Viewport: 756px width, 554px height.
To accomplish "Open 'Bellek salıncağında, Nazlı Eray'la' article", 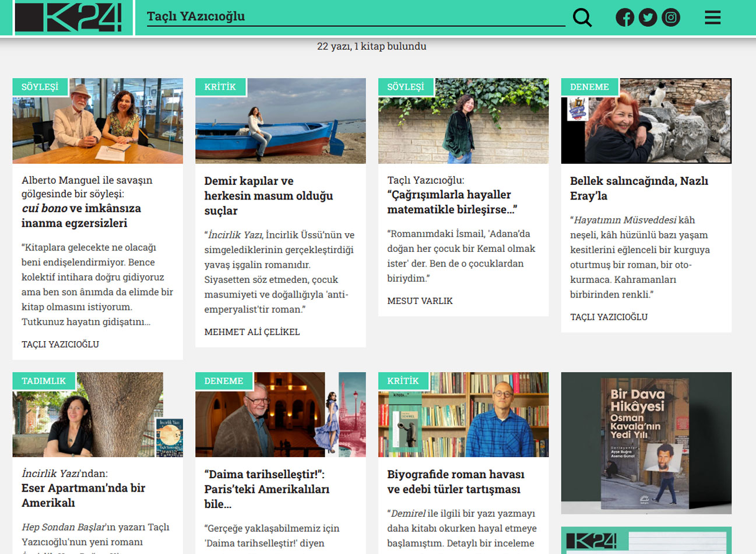I will 639,188.
